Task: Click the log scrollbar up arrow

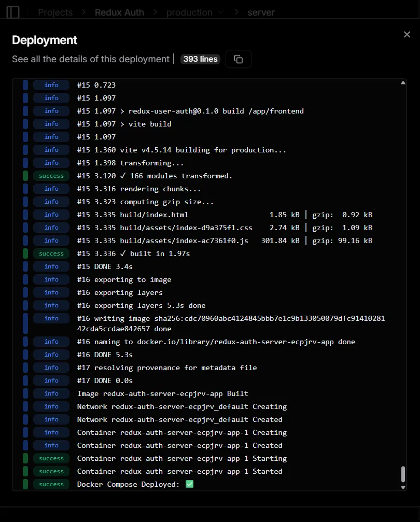Action: pos(403,83)
